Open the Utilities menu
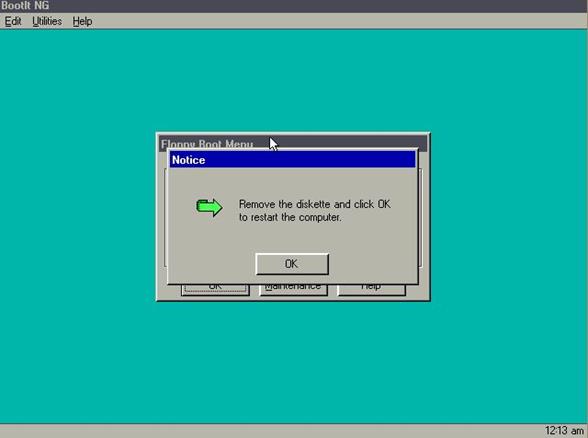Image resolution: width=588 pixels, height=438 pixels. click(x=47, y=21)
